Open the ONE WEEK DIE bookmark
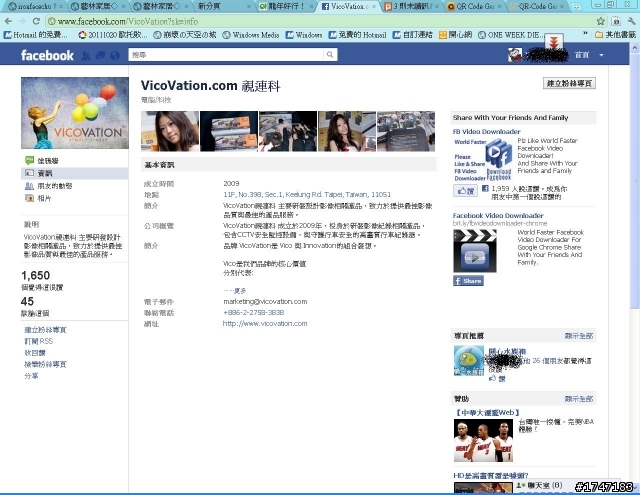 tap(510, 35)
